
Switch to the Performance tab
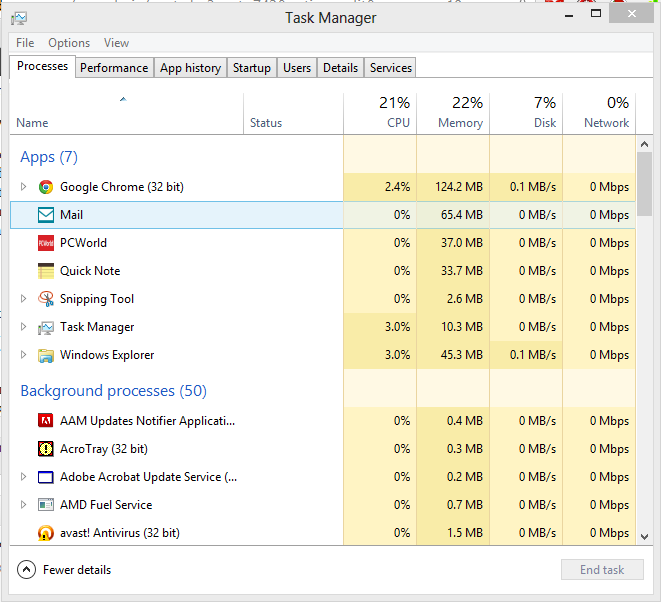click(114, 68)
